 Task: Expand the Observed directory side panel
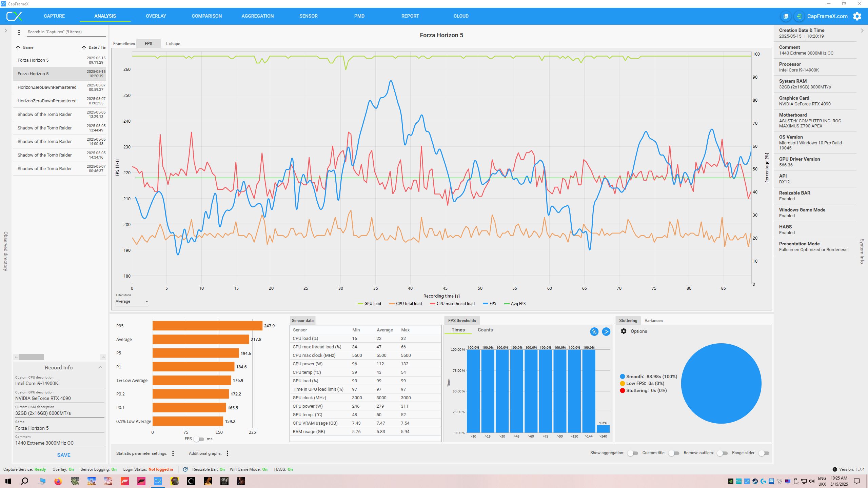[6, 30]
